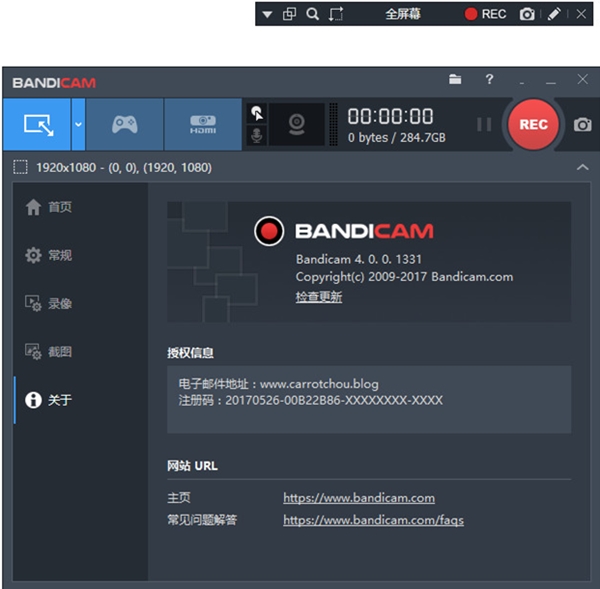Toggle mouse cursor effect icon

(x=257, y=113)
